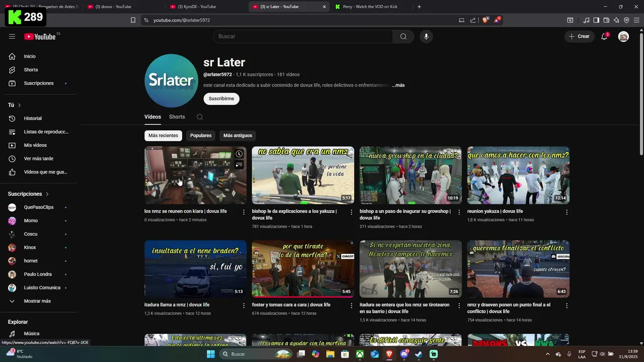Open options for 'bishop le da explicaciones'
This screenshot has height=362, width=644.
[x=352, y=212]
